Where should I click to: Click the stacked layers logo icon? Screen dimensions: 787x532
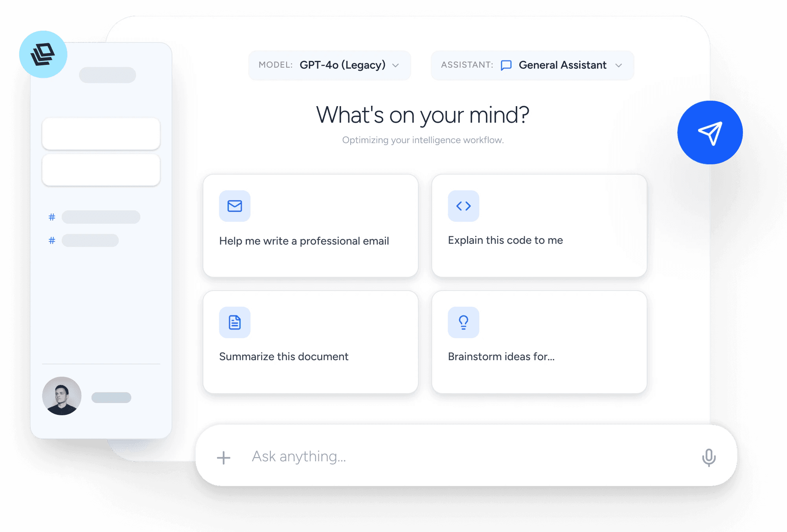point(43,54)
